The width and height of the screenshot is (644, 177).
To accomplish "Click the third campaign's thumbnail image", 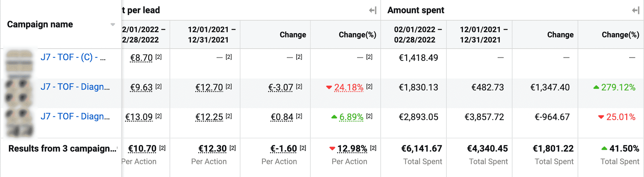I will click(x=20, y=122).
